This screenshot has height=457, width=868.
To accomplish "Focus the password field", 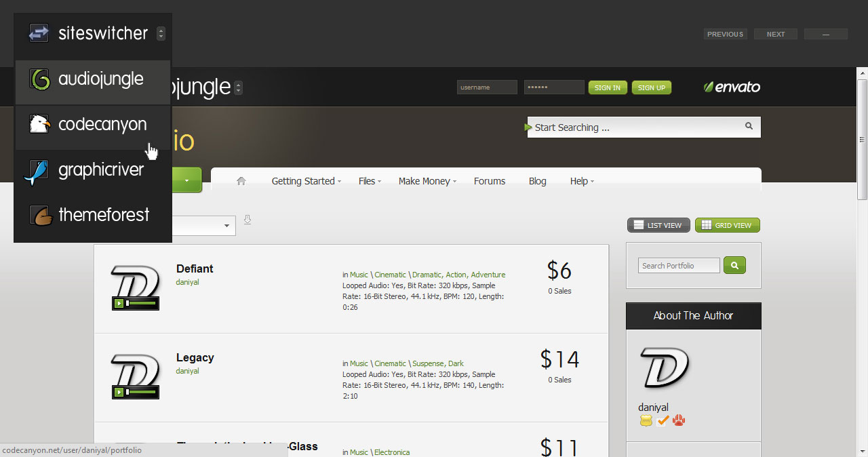I will point(554,87).
